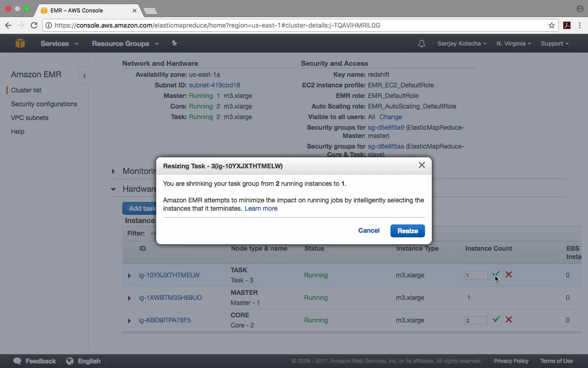Viewport: 588px width, 368px height.
Task: Click the globe language icon
Action: 70,361
